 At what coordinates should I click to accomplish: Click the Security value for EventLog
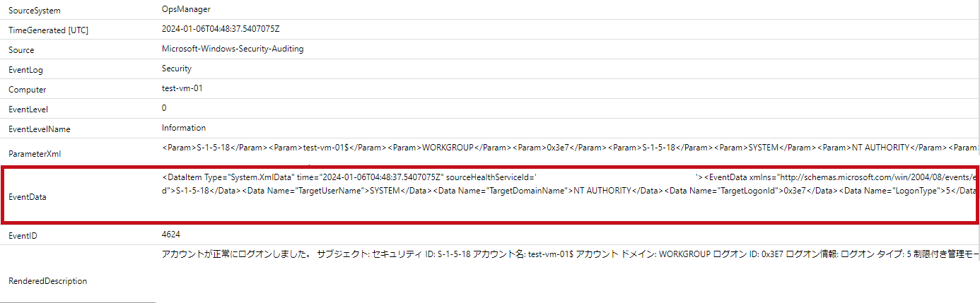coord(177,69)
